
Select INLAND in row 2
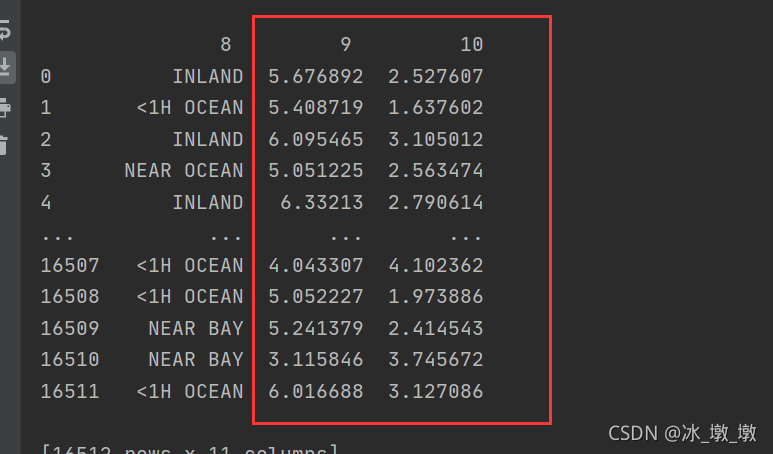[208, 140]
